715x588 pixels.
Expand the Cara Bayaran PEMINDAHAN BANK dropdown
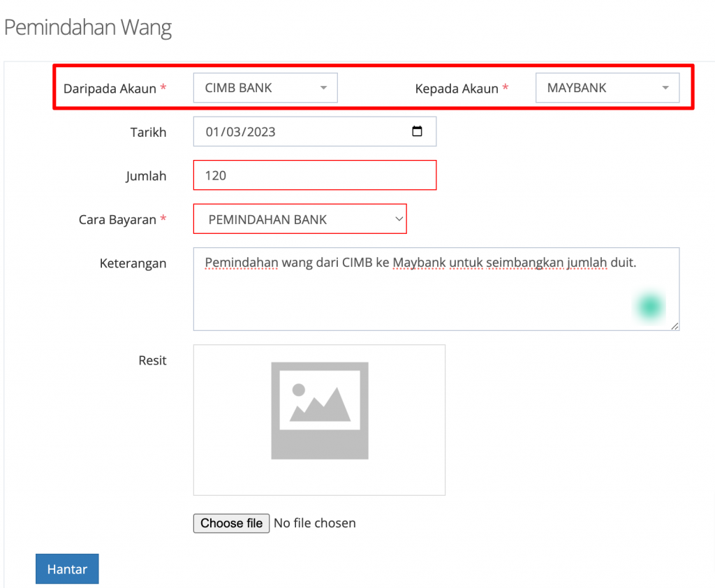[x=300, y=219]
